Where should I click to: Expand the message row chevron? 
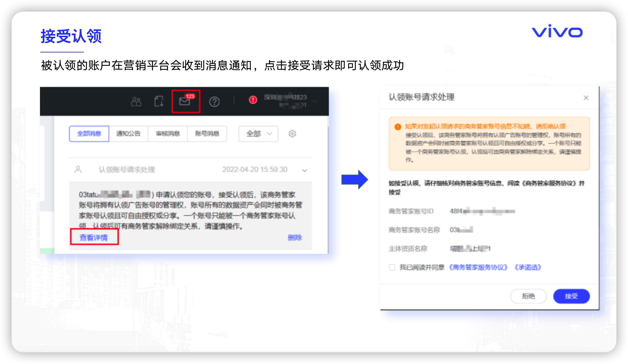[x=304, y=170]
